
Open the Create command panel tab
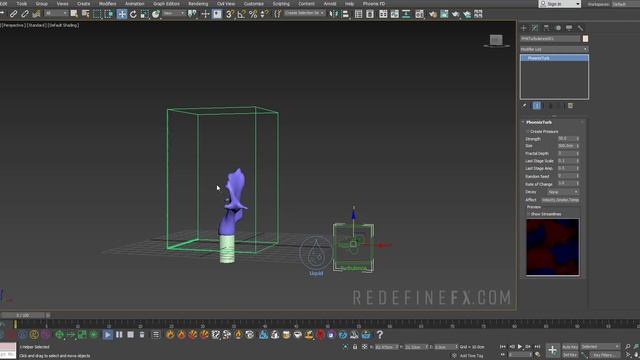coord(524,28)
